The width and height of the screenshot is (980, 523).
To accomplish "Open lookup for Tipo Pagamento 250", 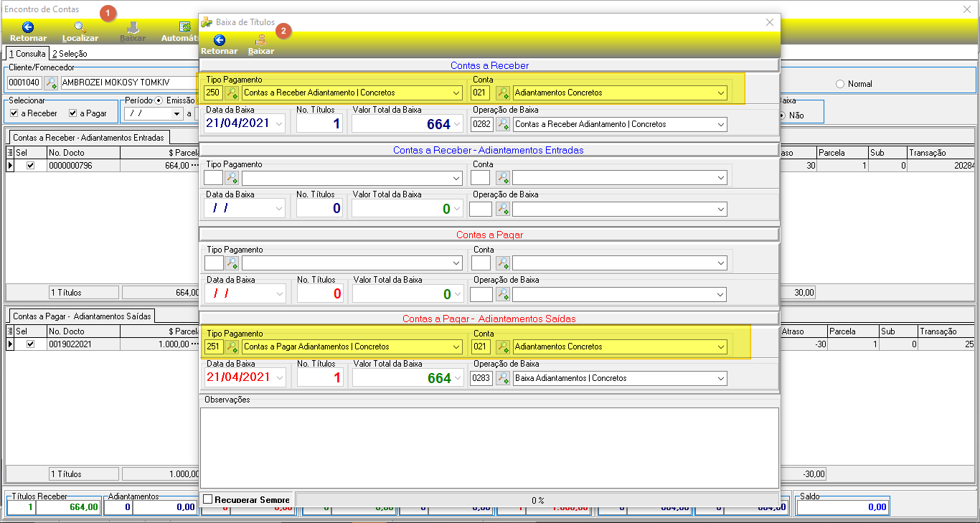I will tap(232, 93).
